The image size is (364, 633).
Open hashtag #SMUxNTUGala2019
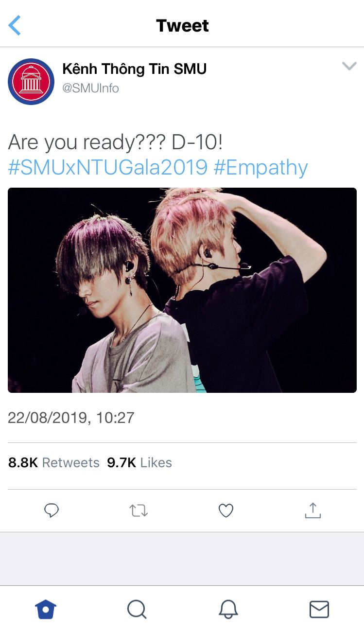(108, 168)
